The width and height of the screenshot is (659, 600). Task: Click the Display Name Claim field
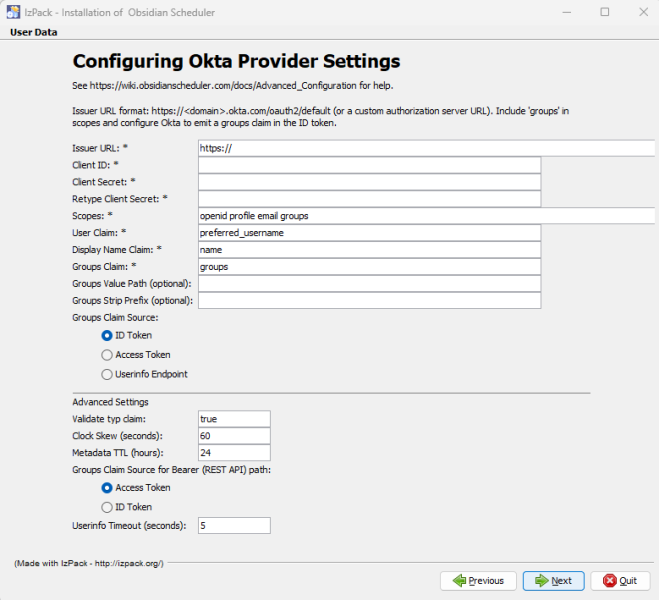tap(369, 250)
